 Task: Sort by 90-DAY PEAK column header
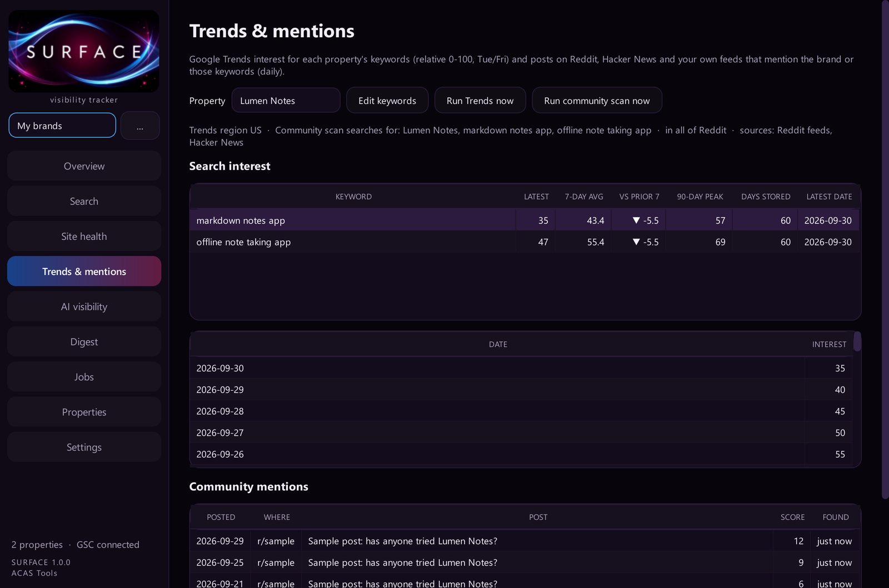700,197
